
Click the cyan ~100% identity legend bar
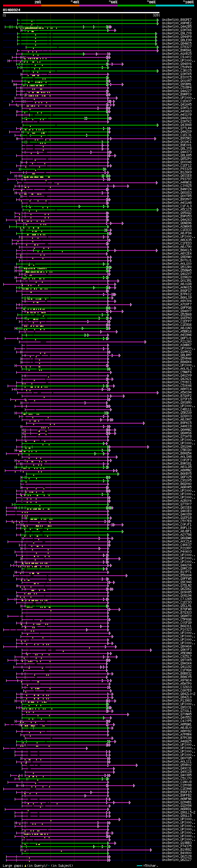click(175, 6)
